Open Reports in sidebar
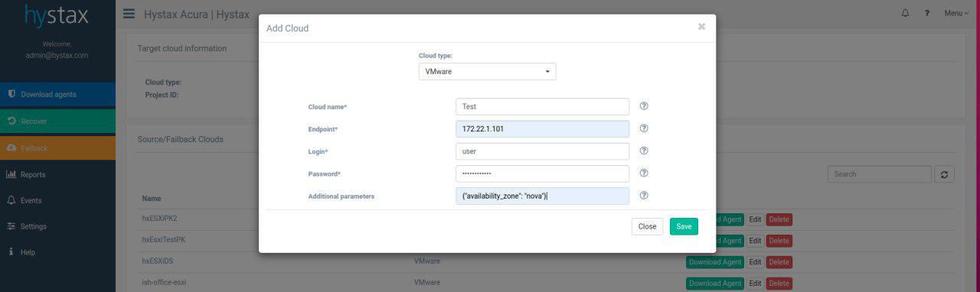The height and width of the screenshot is (292, 980). point(57,174)
